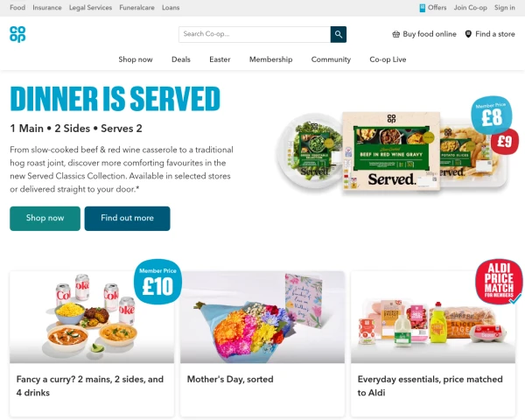Open the Membership navigation item
This screenshot has height=420, width=525.
[271, 59]
